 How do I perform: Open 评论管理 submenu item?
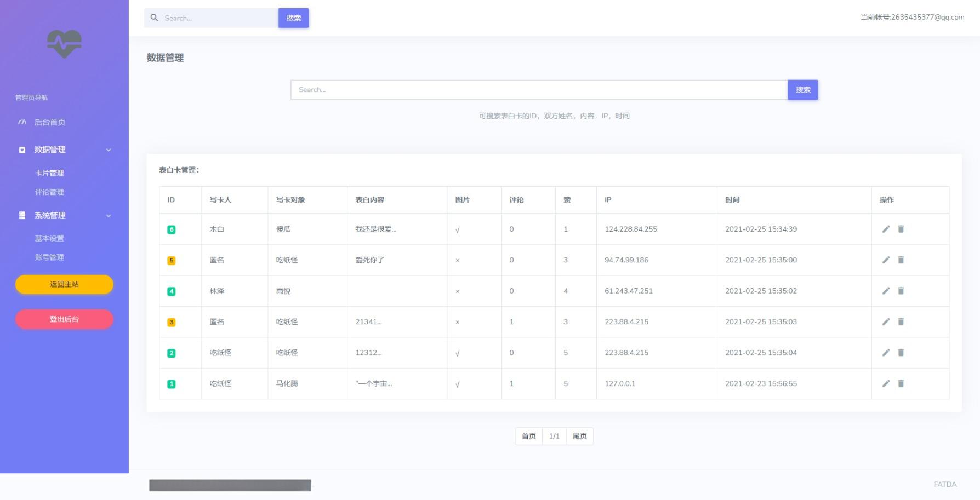49,192
